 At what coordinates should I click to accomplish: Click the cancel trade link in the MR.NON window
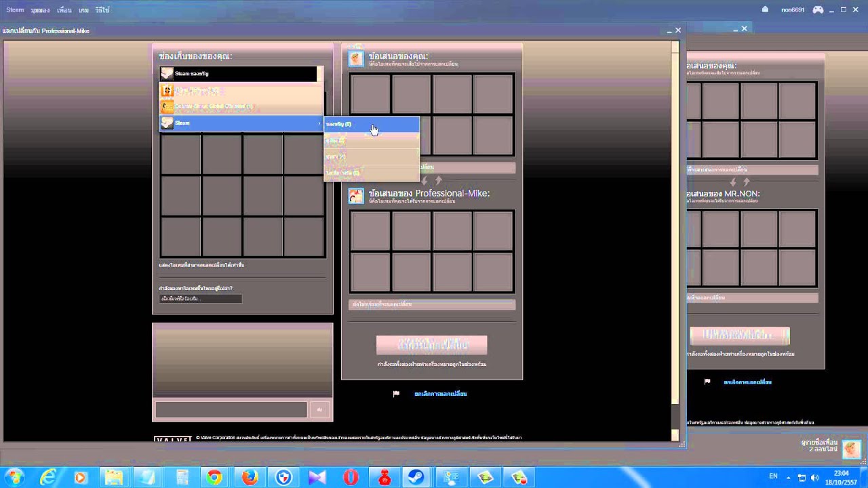[747, 382]
